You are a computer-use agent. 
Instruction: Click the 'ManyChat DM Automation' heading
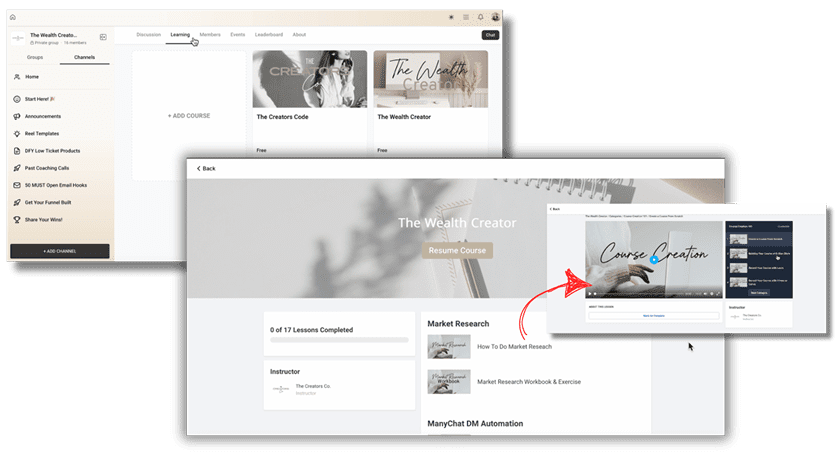(475, 423)
